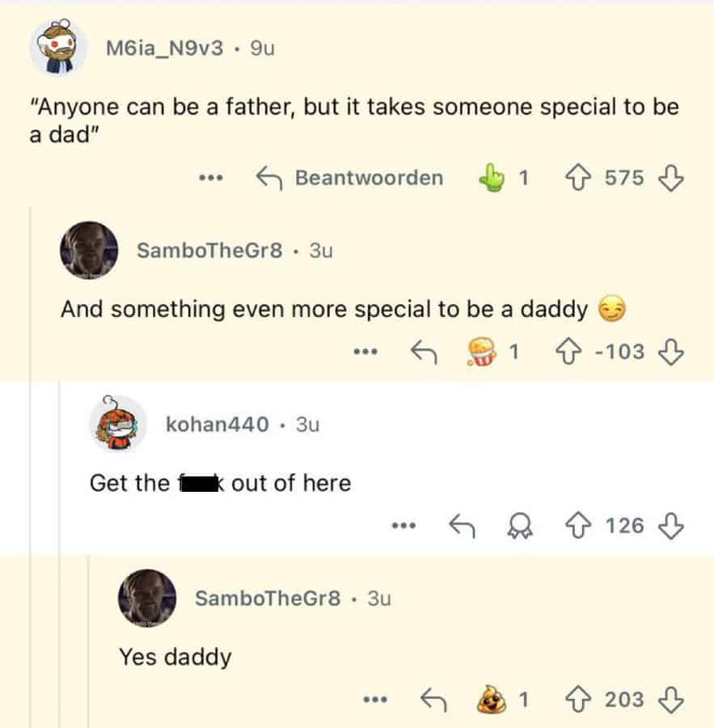Click the Beantwoorden reply link
Viewport: 714px width, 728px height.
click(369, 178)
